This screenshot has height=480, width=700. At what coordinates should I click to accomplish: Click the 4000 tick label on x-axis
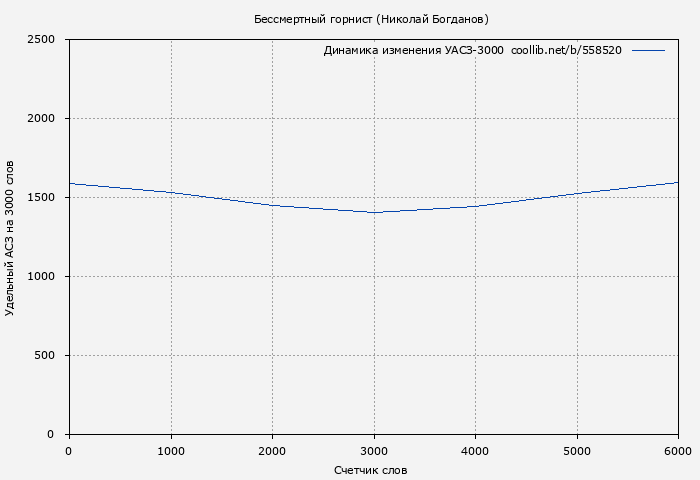[x=475, y=452]
